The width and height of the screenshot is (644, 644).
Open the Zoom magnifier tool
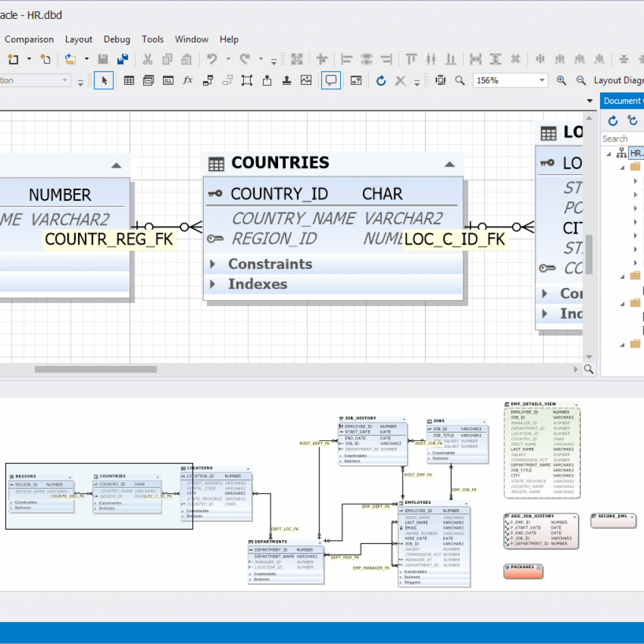[x=459, y=80]
